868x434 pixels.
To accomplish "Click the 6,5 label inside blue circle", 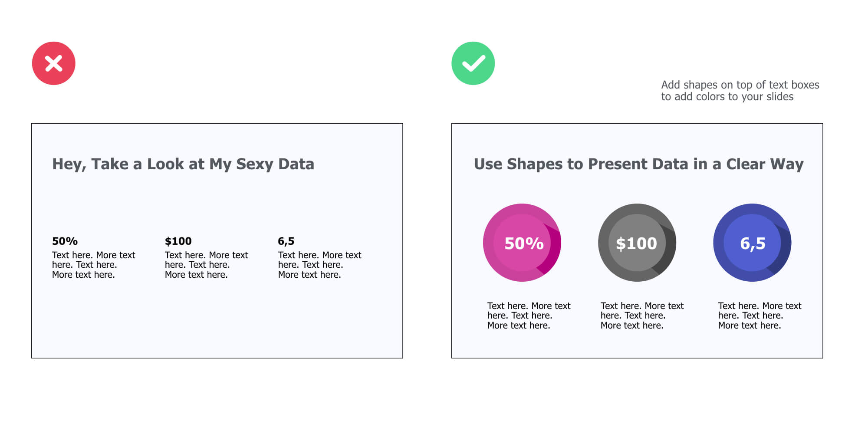I will (x=753, y=243).
